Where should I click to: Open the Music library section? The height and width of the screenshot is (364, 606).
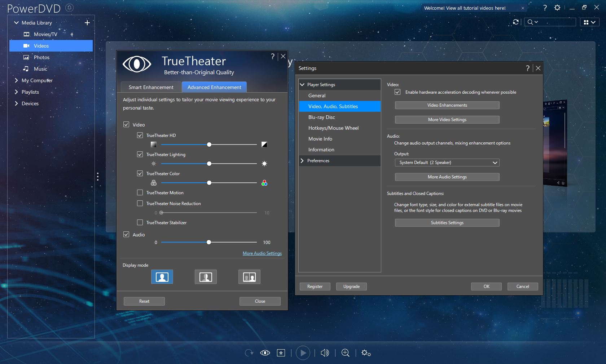(40, 69)
